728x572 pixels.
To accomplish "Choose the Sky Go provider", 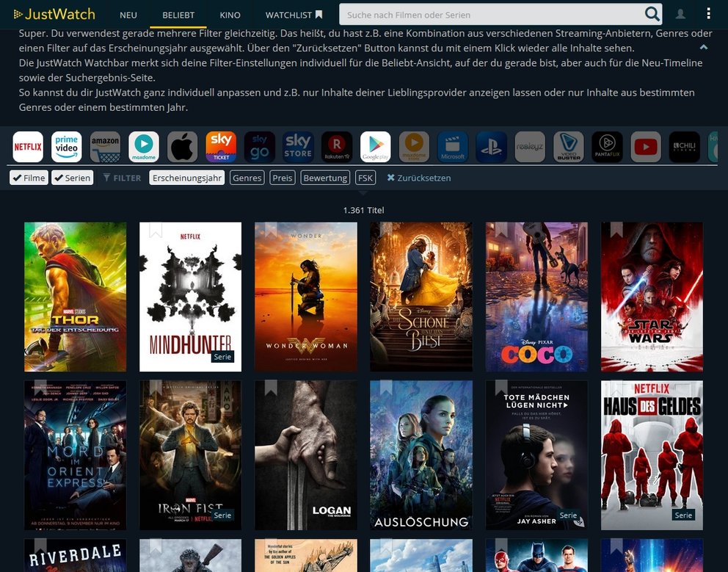I will (260, 147).
